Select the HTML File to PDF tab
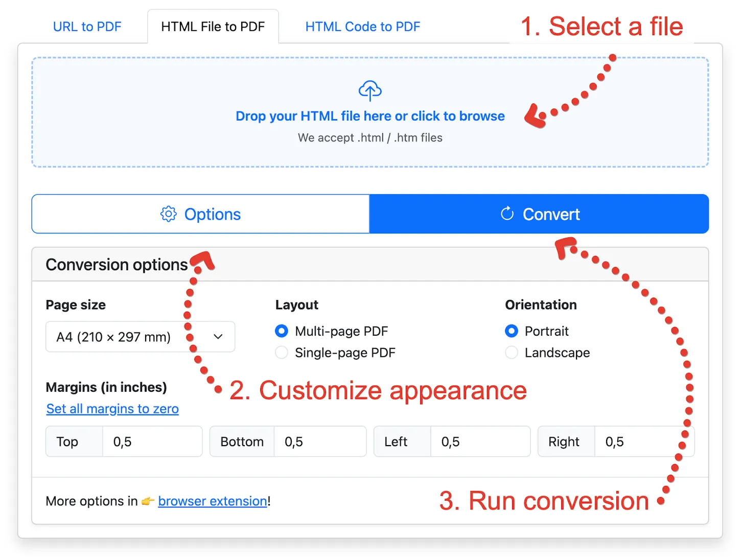Screen dimensions: 742x560 [x=213, y=27]
